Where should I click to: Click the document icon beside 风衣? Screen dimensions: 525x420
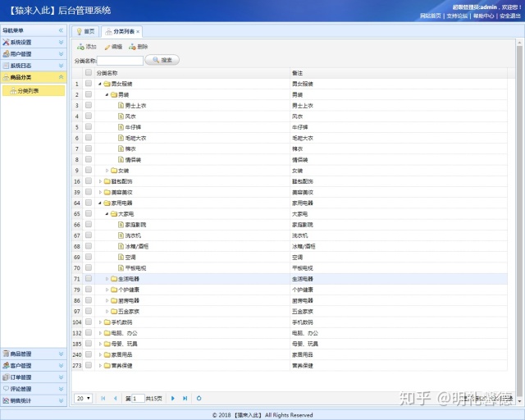click(x=121, y=116)
